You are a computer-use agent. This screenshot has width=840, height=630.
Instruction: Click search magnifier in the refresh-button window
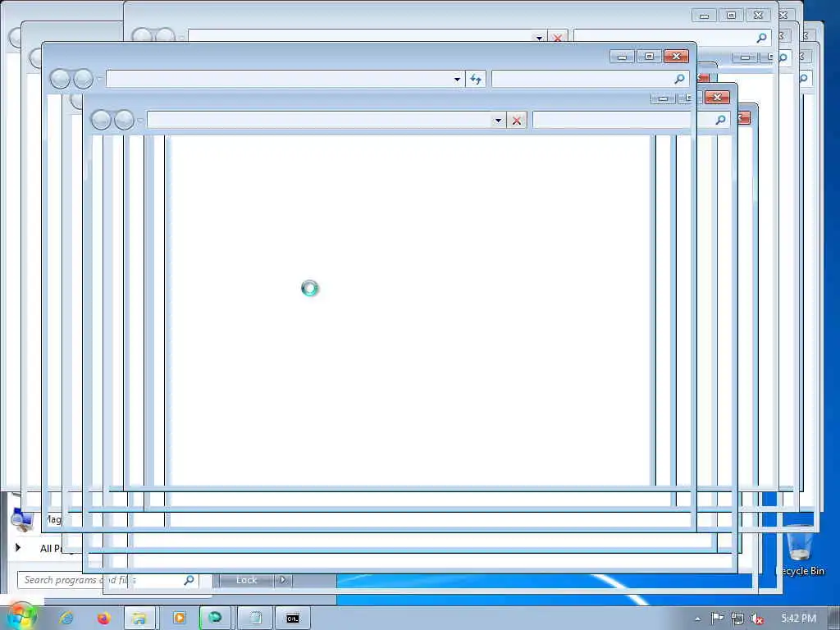click(x=679, y=80)
